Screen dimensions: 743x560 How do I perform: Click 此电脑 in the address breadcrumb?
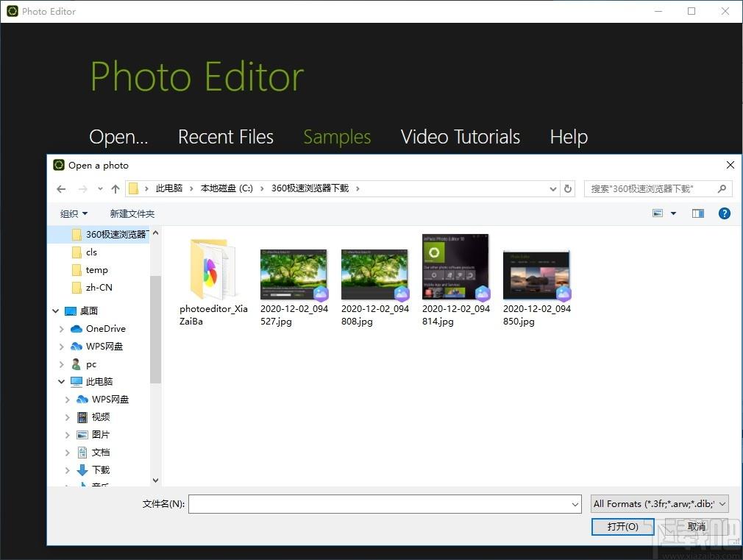(x=168, y=188)
